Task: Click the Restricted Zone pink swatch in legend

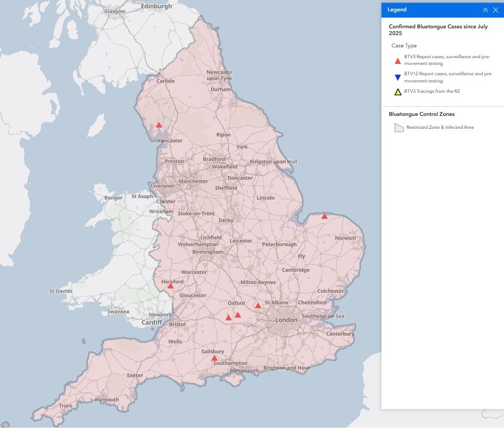Action: 398,128
